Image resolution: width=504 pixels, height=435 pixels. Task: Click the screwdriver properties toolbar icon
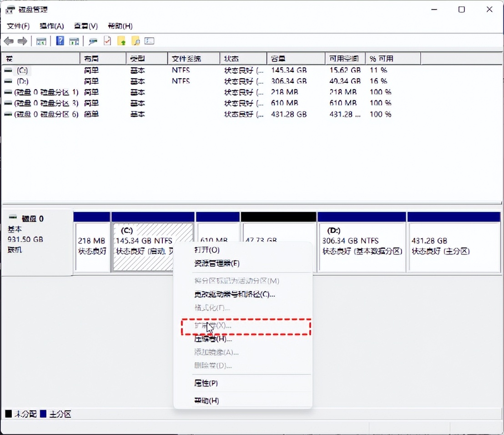92,41
